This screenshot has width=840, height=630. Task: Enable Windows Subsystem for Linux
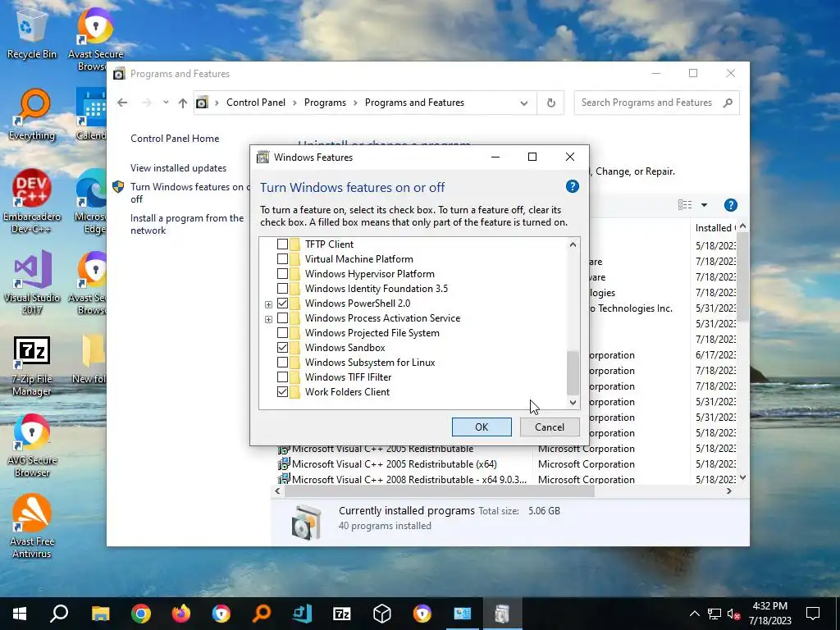click(x=282, y=362)
